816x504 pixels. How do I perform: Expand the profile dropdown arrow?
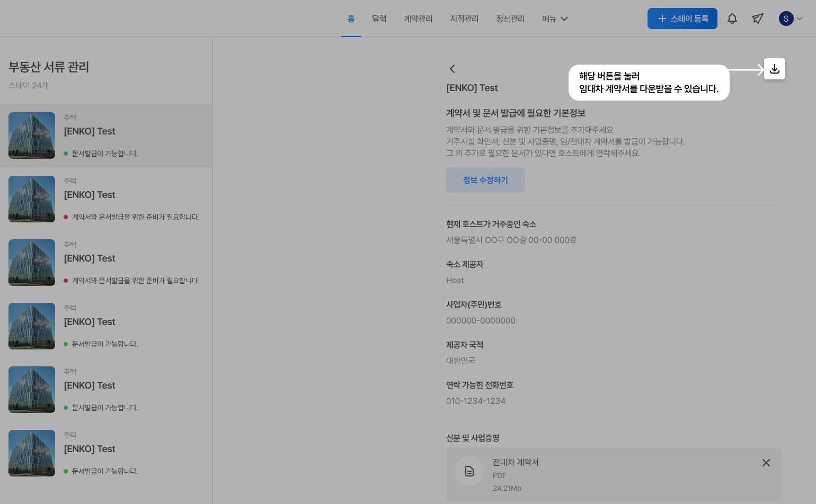pyautogui.click(x=800, y=19)
